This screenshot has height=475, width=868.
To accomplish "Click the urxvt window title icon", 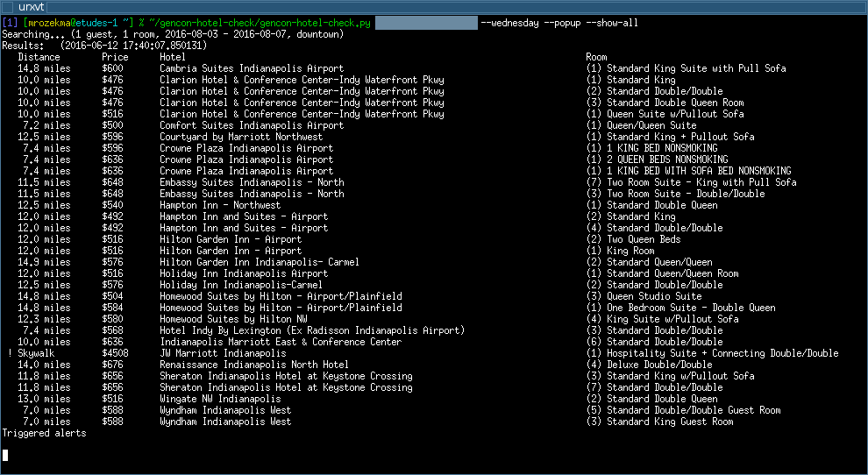I will point(8,7).
